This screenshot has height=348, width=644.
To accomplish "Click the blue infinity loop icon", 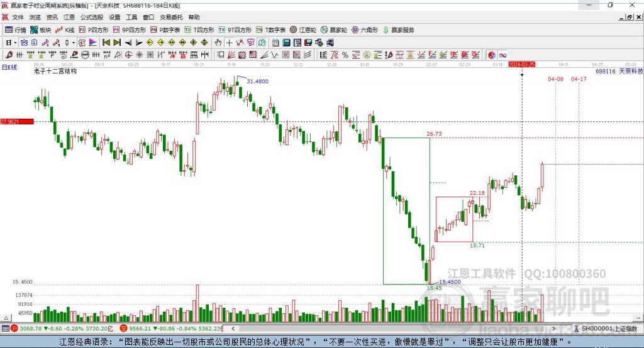I will pos(502,55).
